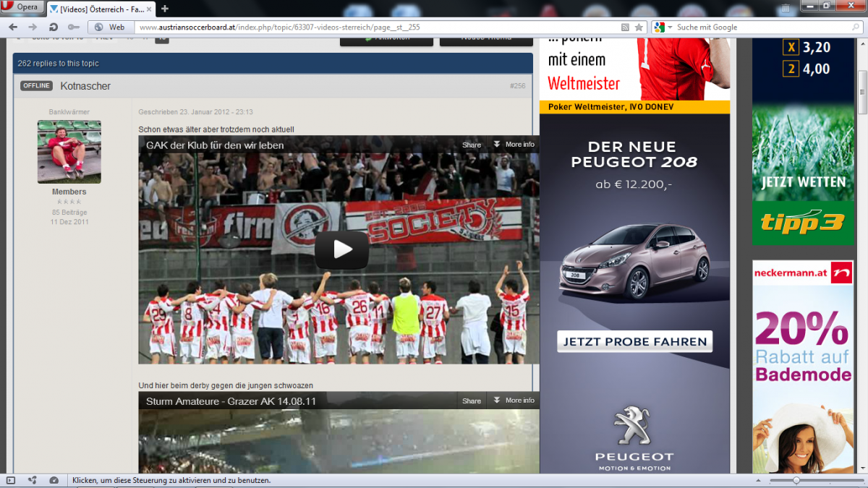This screenshot has width=868, height=488.
Task: Open the Web site-info badge
Action: pyautogui.click(x=111, y=27)
